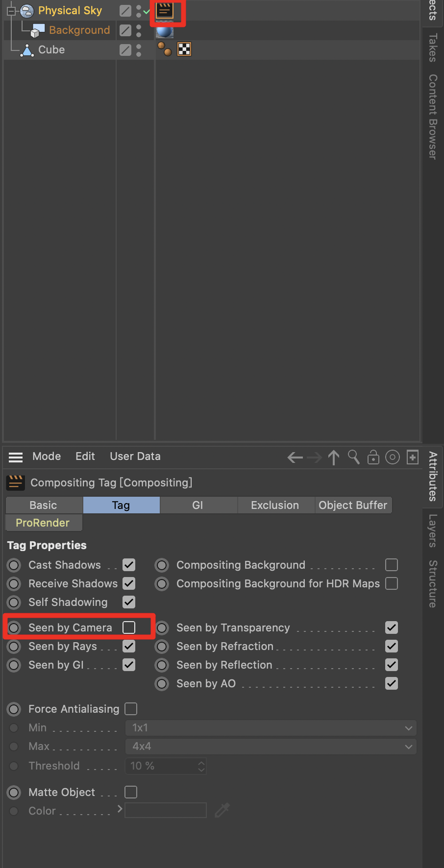Toggle layer box for Physical Sky
This screenshot has width=444, height=868.
[x=125, y=11]
